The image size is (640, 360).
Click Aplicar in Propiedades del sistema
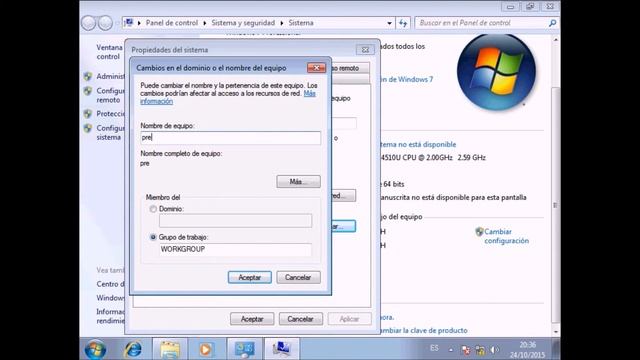(x=349, y=319)
